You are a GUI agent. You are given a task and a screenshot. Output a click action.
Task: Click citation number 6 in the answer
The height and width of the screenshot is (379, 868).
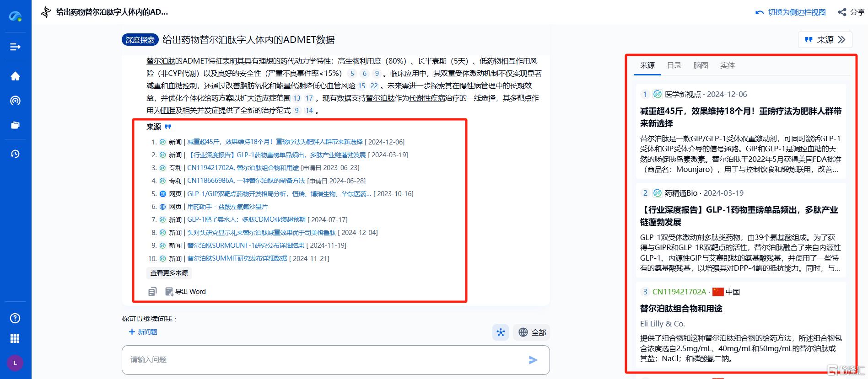(364, 73)
